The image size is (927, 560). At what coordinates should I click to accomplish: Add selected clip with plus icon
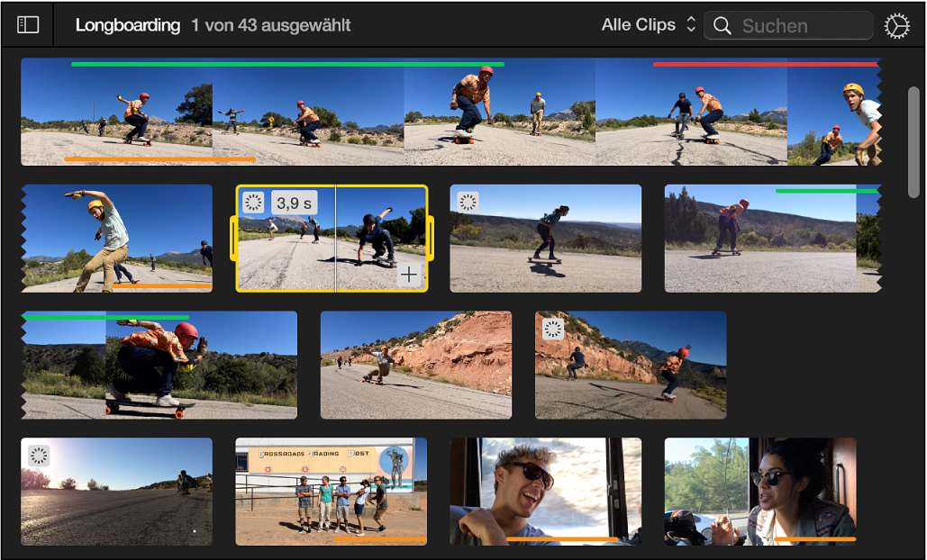pyautogui.click(x=408, y=274)
